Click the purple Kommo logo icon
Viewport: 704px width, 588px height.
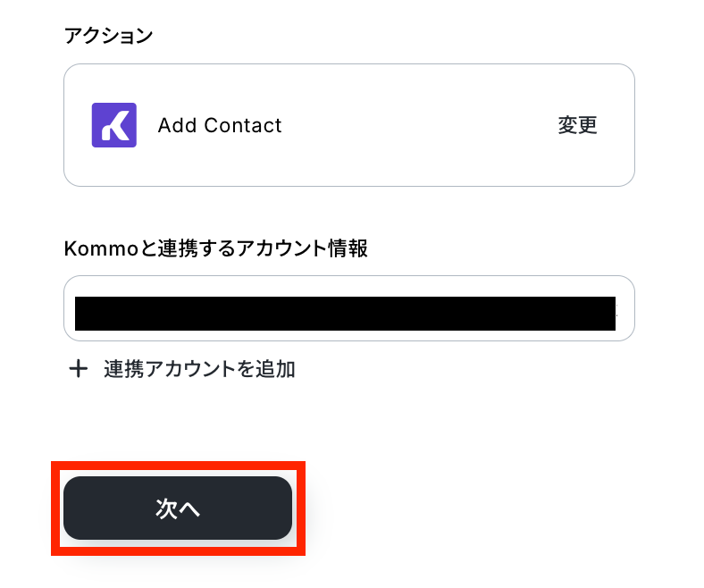pos(114,125)
